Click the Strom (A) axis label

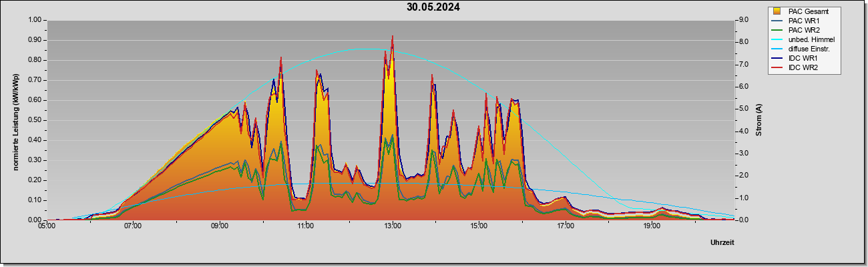click(758, 120)
